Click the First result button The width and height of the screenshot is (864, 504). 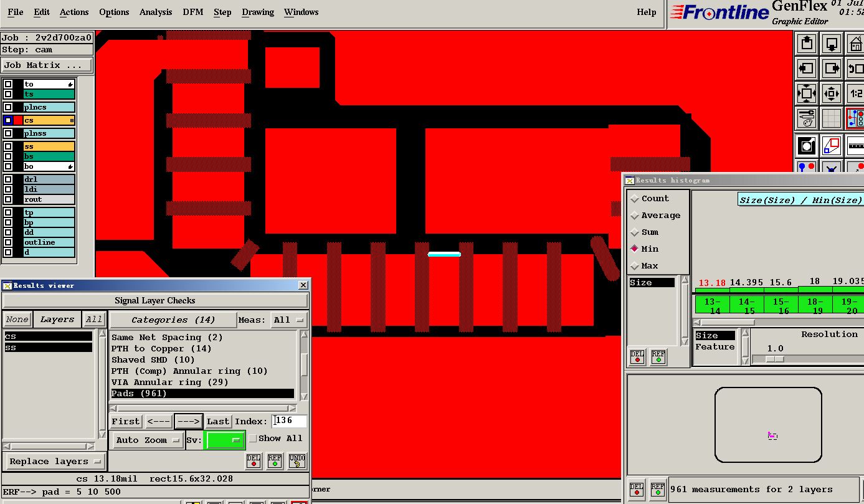(126, 422)
